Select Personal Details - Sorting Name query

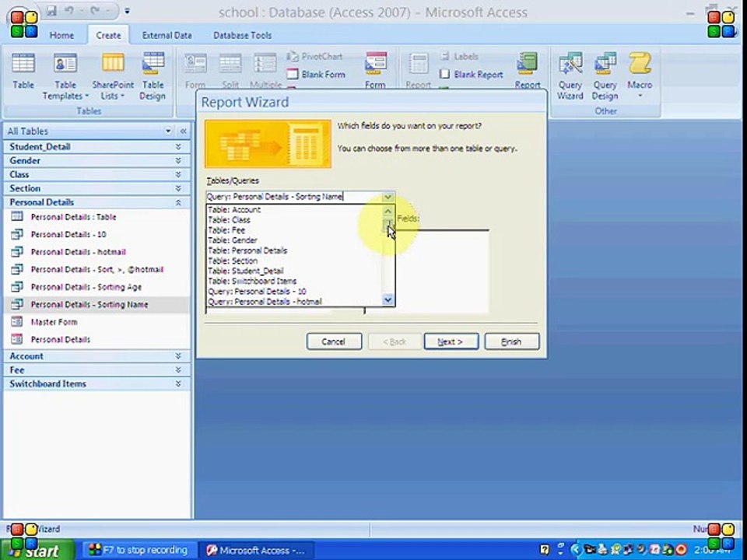[x=89, y=305]
